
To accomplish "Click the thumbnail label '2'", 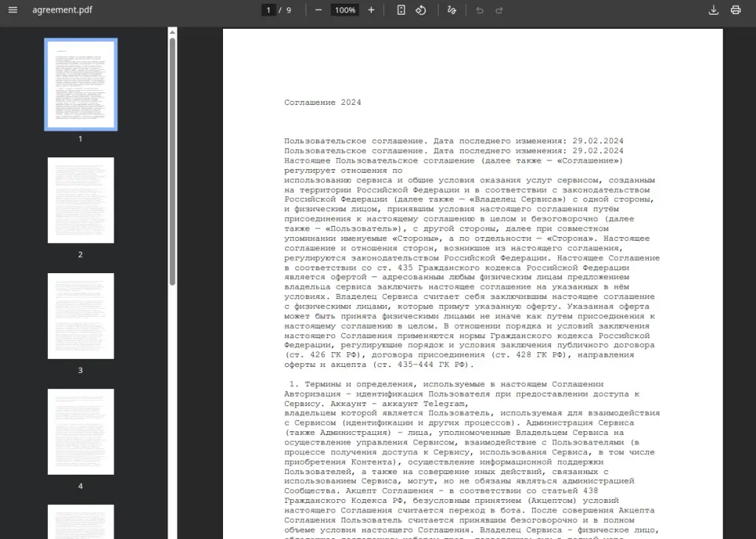I will 80,255.
